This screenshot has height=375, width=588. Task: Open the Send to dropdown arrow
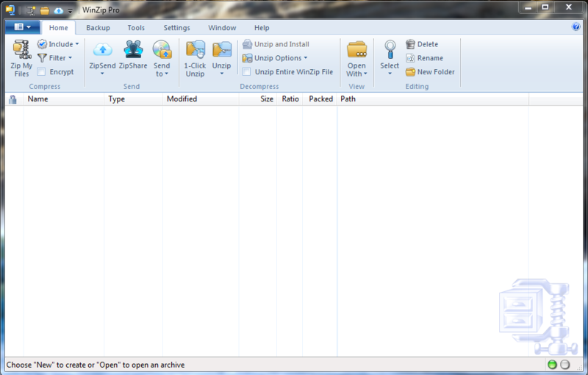coord(167,74)
